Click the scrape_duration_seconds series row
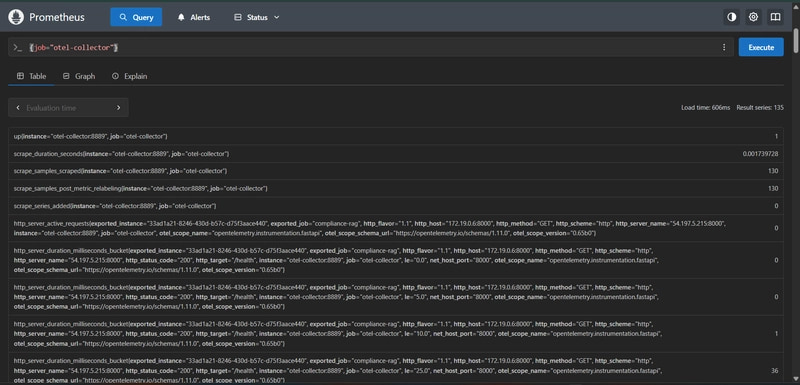This screenshot has width=800, height=385. pos(396,153)
